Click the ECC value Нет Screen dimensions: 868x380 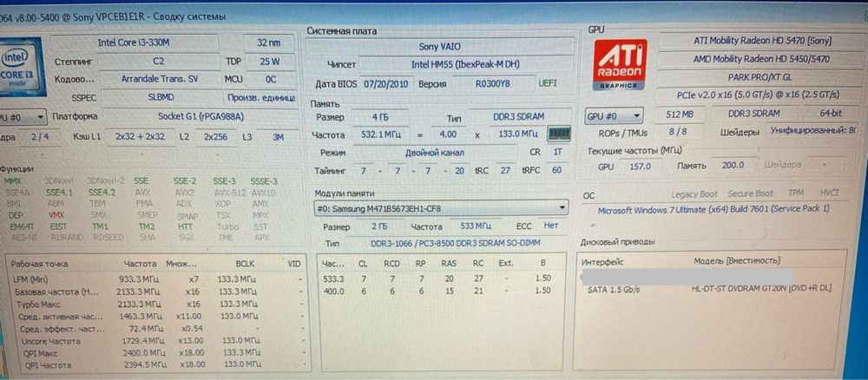pyautogui.click(x=551, y=226)
